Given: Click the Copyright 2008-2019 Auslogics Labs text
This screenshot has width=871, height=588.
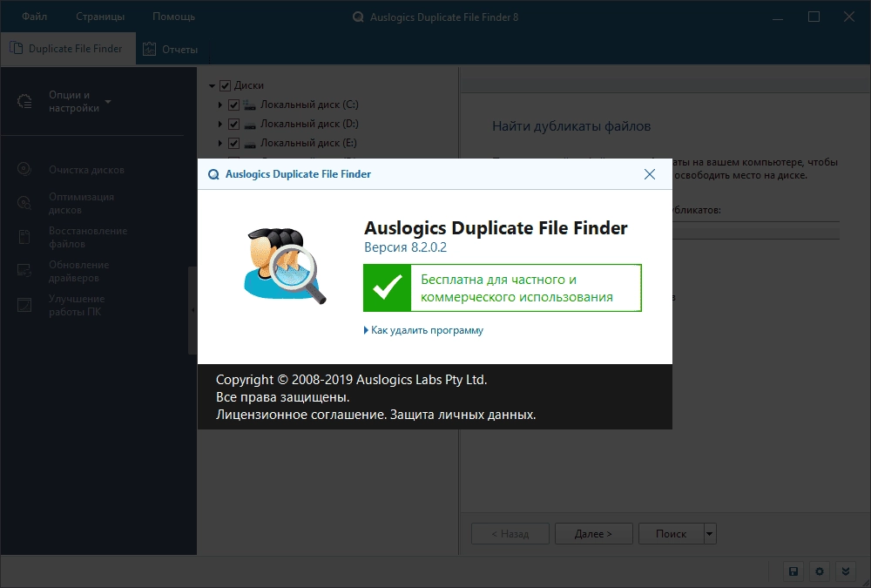Looking at the screenshot, I should (351, 380).
